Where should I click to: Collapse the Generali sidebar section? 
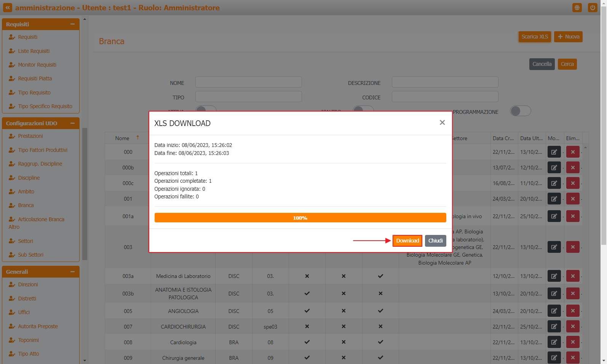click(x=72, y=272)
